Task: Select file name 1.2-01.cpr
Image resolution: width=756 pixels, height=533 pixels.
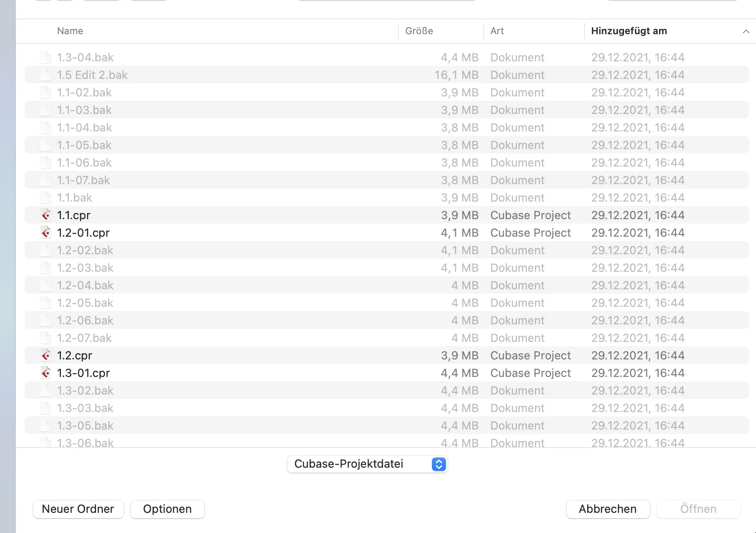Action: pos(83,233)
